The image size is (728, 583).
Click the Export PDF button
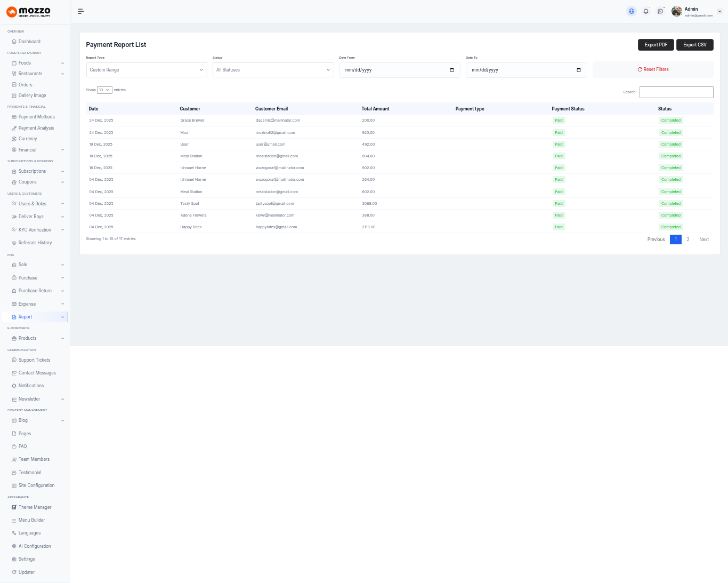pyautogui.click(x=656, y=45)
